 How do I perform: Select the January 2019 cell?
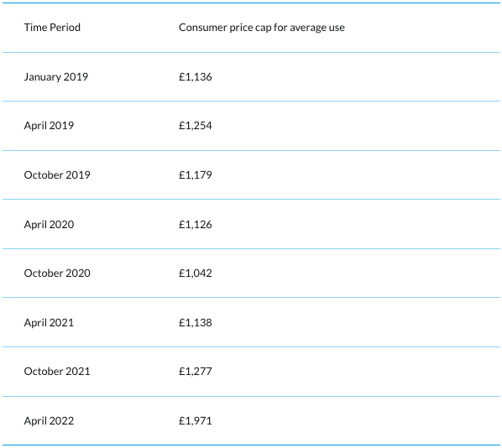[x=56, y=77]
